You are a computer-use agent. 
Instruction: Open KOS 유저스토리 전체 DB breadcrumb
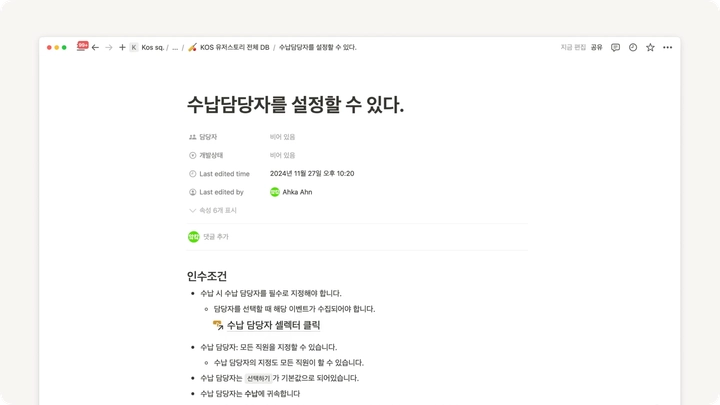click(x=234, y=47)
